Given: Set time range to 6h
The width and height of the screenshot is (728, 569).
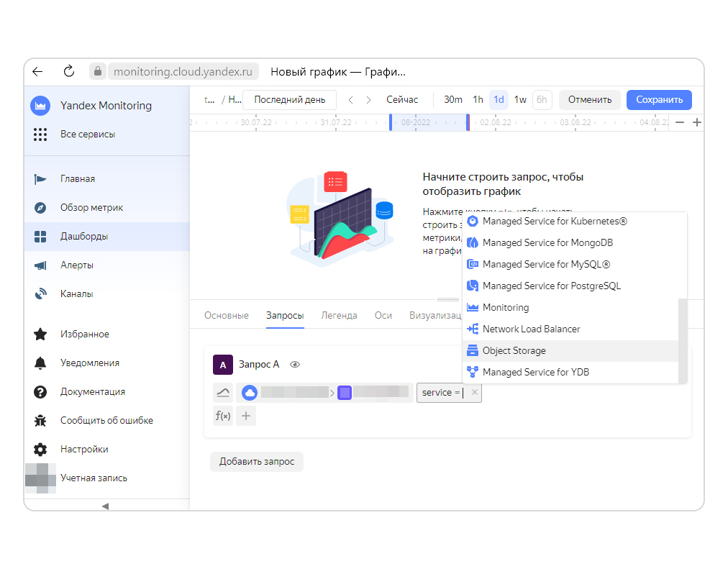Looking at the screenshot, I should pyautogui.click(x=542, y=100).
